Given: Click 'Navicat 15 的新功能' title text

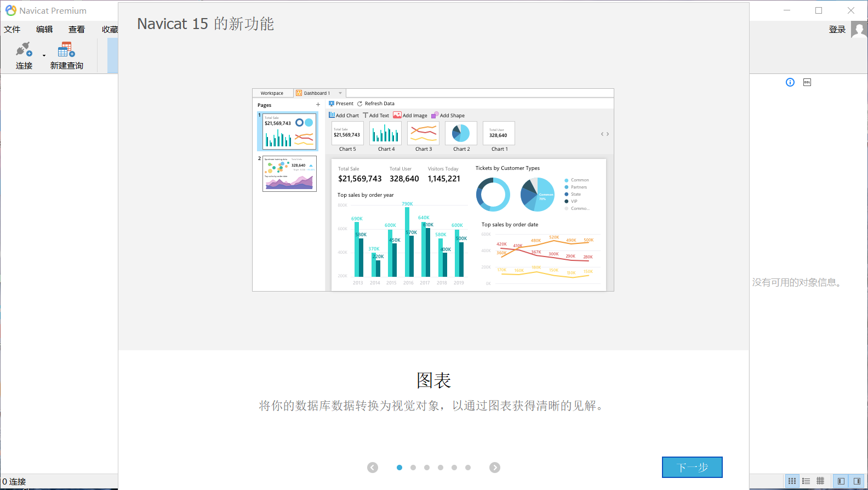Looking at the screenshot, I should pos(205,24).
